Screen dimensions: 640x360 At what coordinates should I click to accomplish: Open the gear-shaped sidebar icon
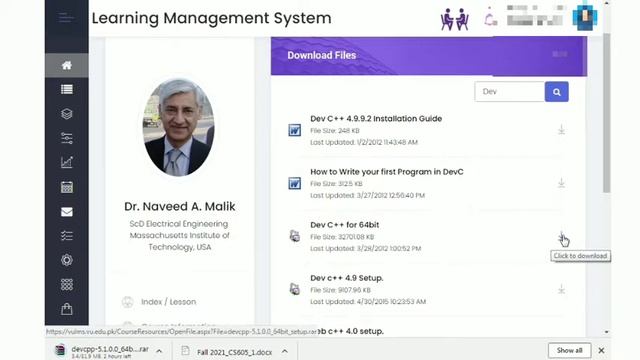click(x=67, y=260)
